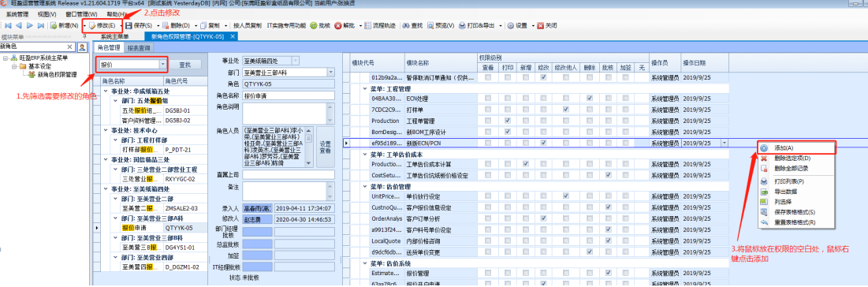Click the 列选择 column chooser icon
Image resolution: width=868 pixels, height=287 pixels.
[x=763, y=202]
